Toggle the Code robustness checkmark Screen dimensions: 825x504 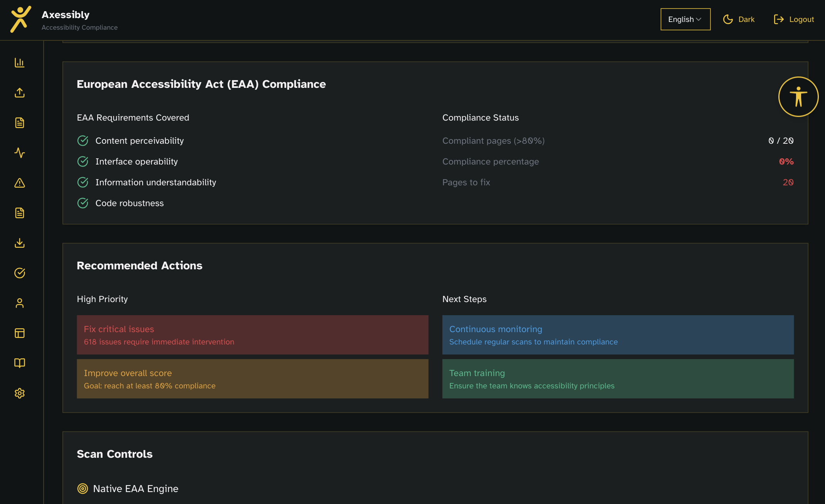(x=82, y=203)
